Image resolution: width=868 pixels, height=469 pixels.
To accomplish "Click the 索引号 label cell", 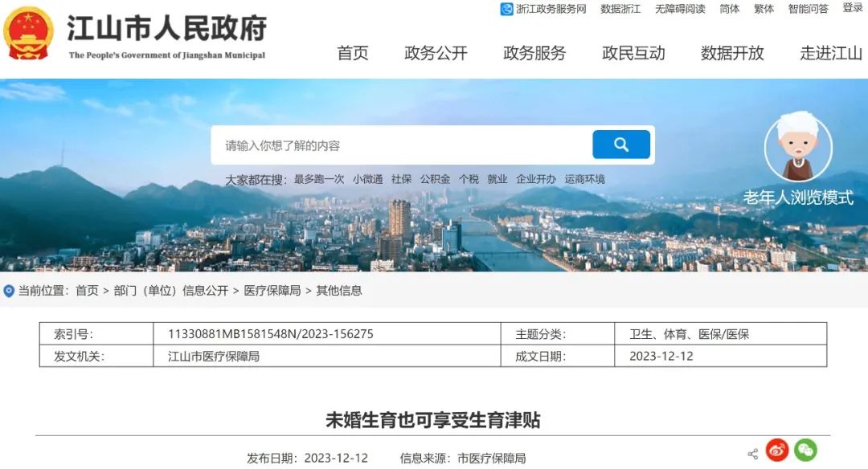I will pyautogui.click(x=96, y=334).
